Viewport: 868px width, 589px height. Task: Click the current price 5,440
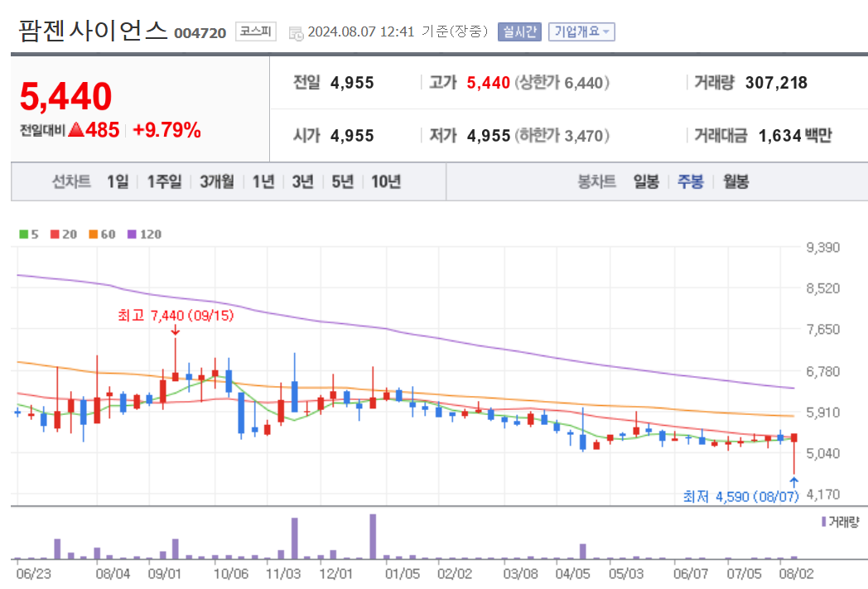[66, 96]
